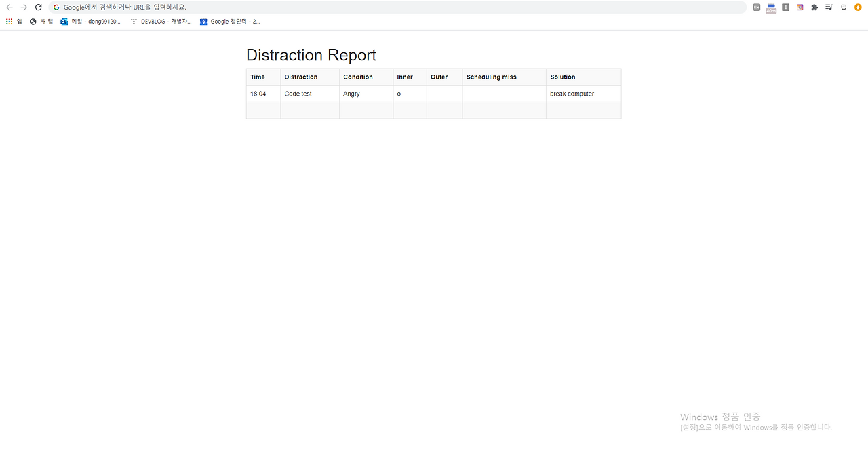The width and height of the screenshot is (868, 452).
Task: Open the media control playlist icon
Action: pos(829,7)
